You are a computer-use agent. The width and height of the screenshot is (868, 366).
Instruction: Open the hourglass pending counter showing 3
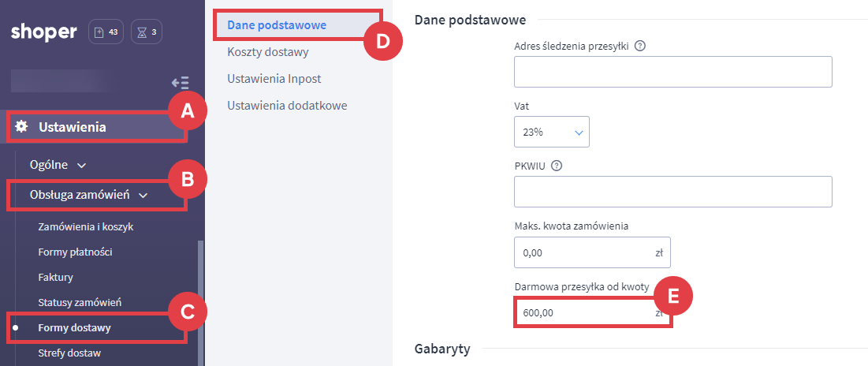(147, 32)
